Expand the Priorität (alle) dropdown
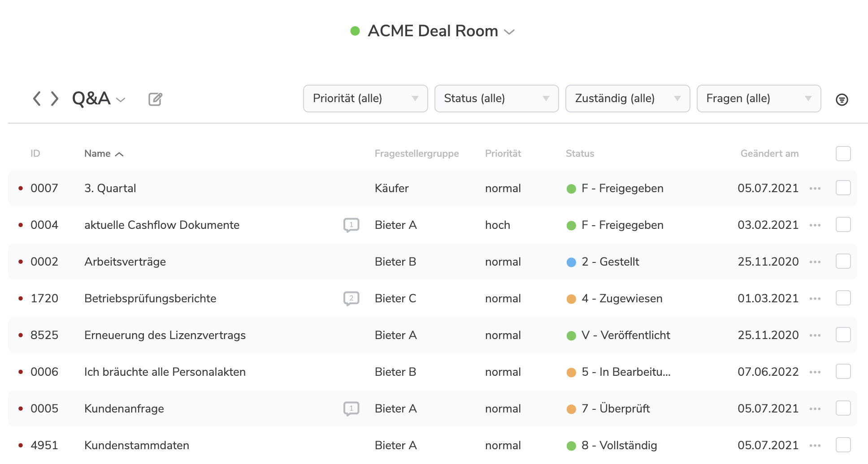This screenshot has height=464, width=868. click(x=365, y=99)
